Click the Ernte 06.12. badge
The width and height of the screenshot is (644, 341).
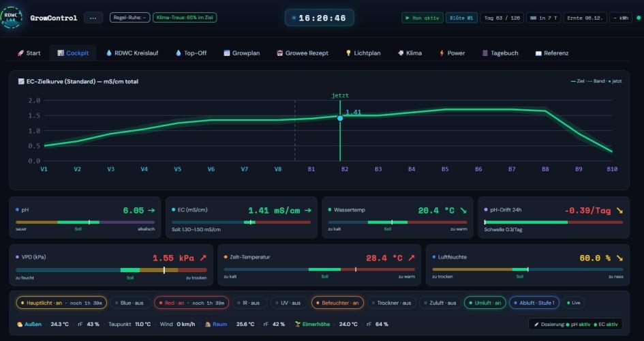[585, 18]
